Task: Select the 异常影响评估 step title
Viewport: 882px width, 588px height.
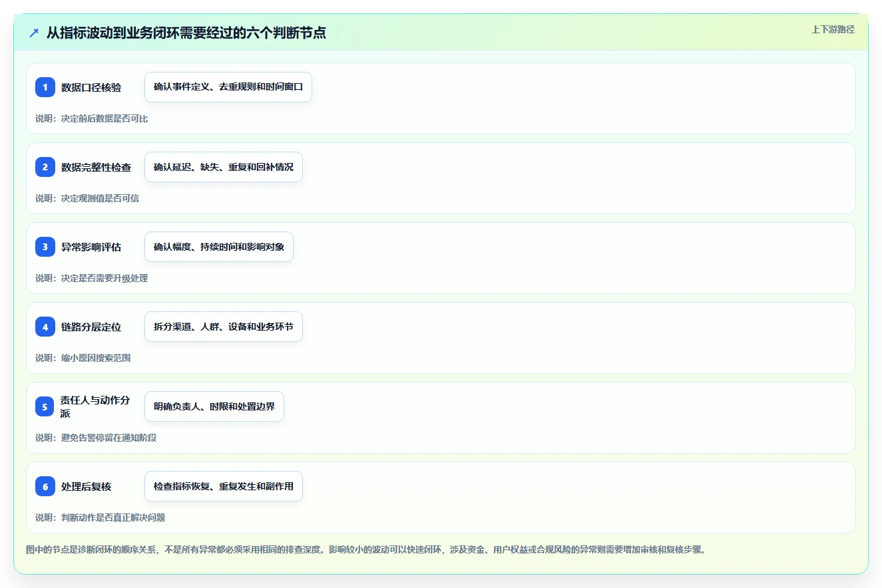Action: click(91, 247)
